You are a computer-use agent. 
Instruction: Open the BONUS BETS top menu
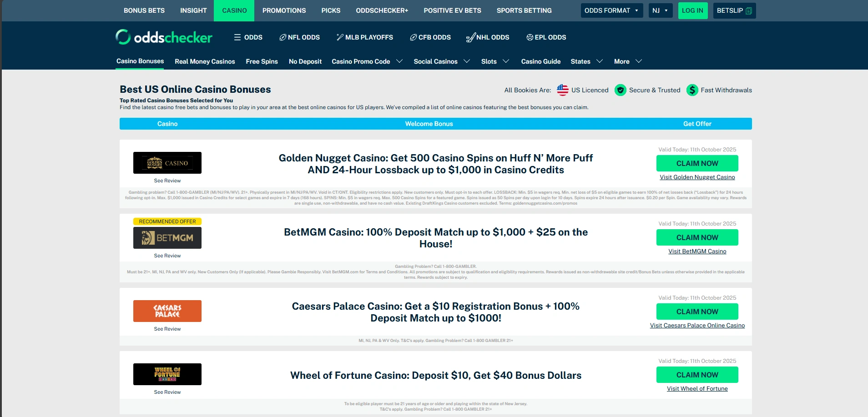(144, 10)
